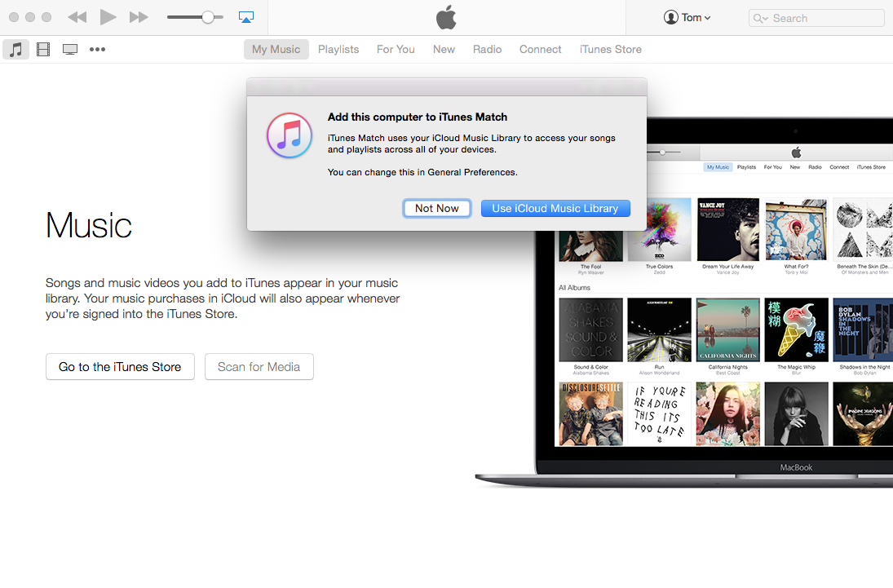Click the Not Now button
The width and height of the screenshot is (893, 588).
tap(437, 209)
